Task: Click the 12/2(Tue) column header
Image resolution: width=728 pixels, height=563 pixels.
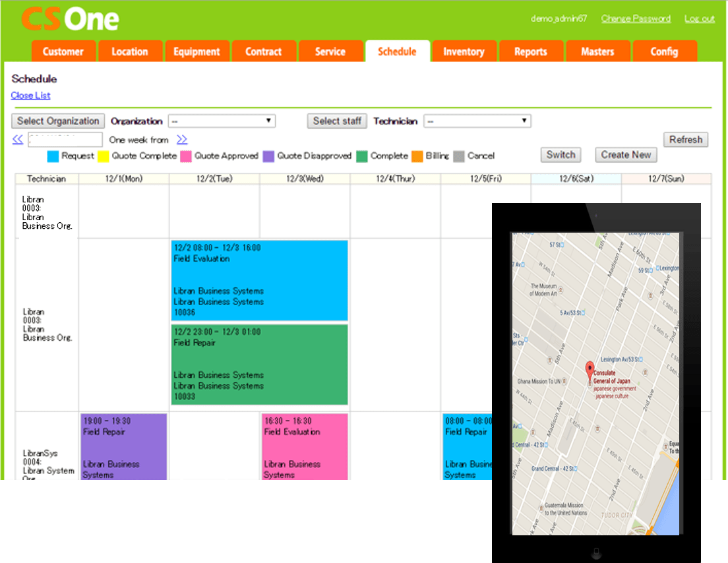Action: tap(214, 179)
